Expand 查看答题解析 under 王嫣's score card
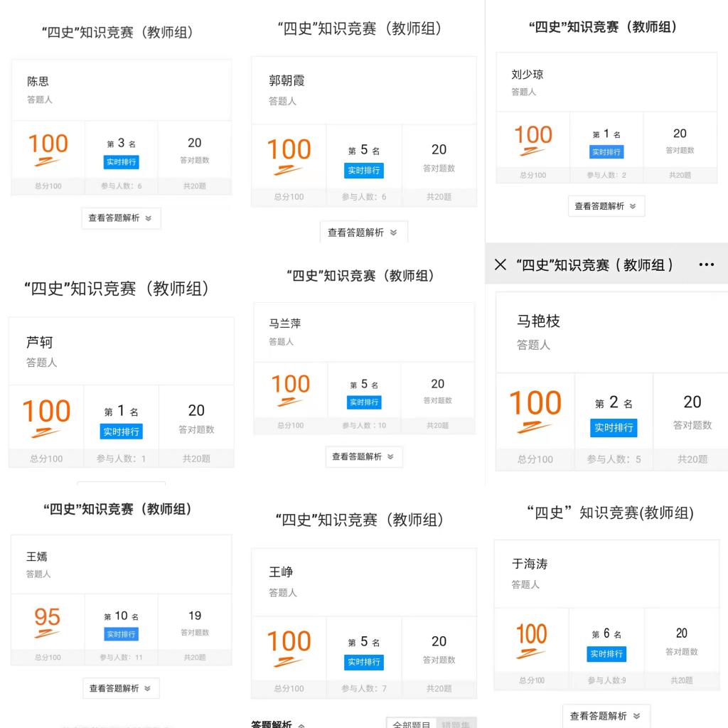Image resolution: width=728 pixels, height=728 pixels. click(x=121, y=688)
